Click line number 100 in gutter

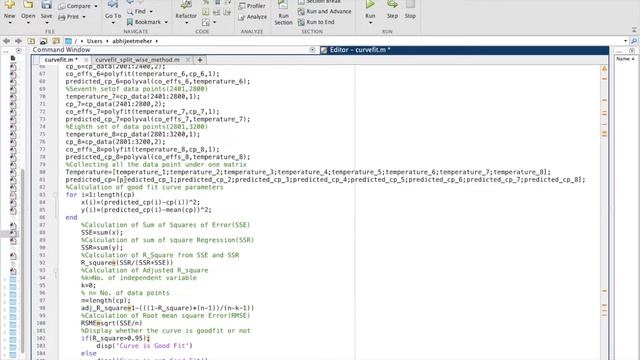(x=42, y=323)
